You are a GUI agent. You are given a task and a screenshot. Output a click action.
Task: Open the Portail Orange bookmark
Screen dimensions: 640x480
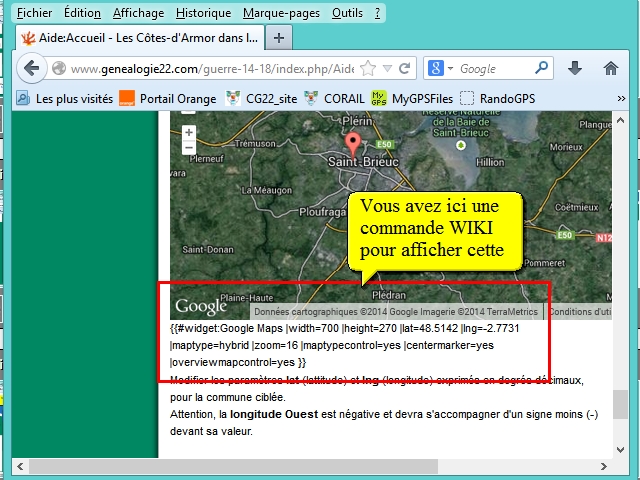point(168,99)
